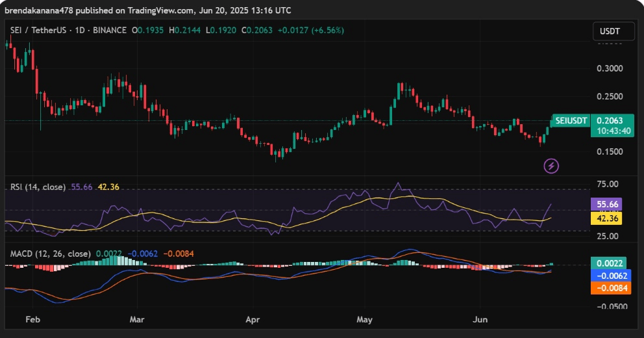Click the purple lightning bolt icon
644x338 pixels.
pyautogui.click(x=551, y=166)
